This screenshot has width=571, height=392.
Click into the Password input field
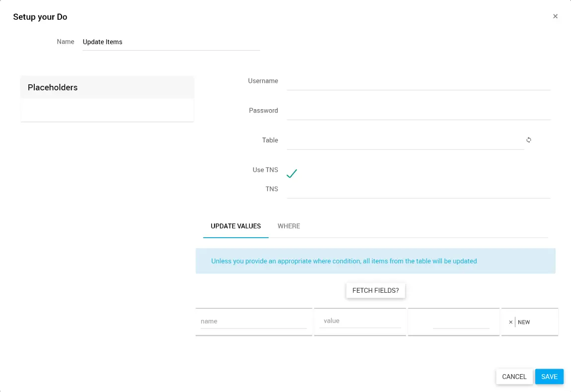(419, 111)
